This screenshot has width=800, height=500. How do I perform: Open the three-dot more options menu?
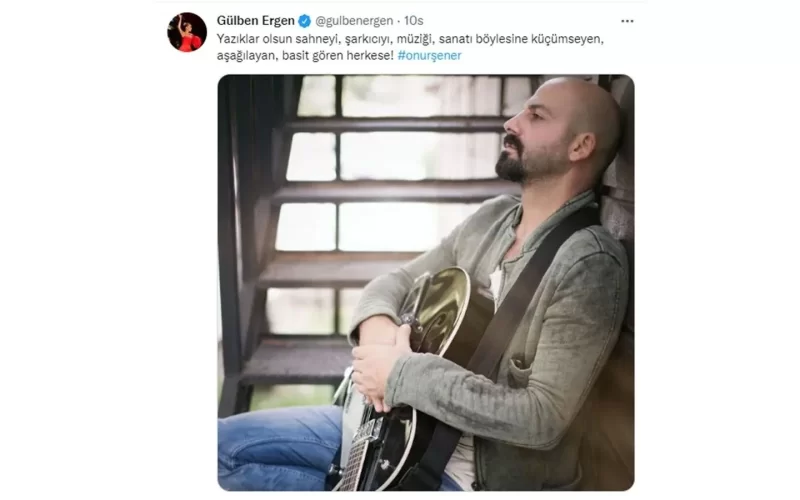(x=627, y=21)
